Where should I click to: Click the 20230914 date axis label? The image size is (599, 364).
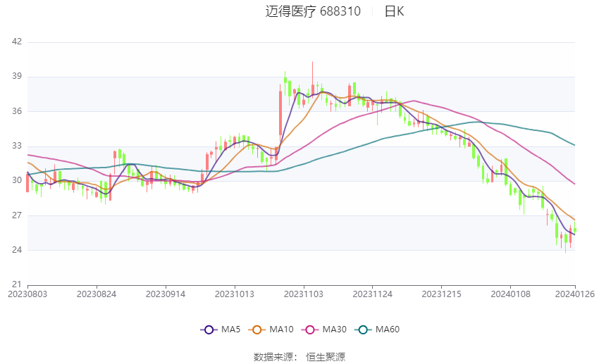(166, 294)
